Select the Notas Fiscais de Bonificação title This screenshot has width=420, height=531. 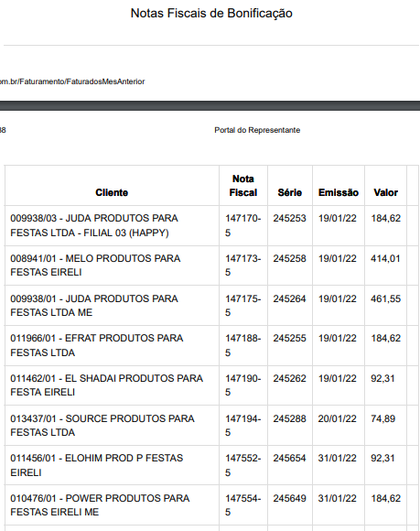pyautogui.click(x=211, y=13)
